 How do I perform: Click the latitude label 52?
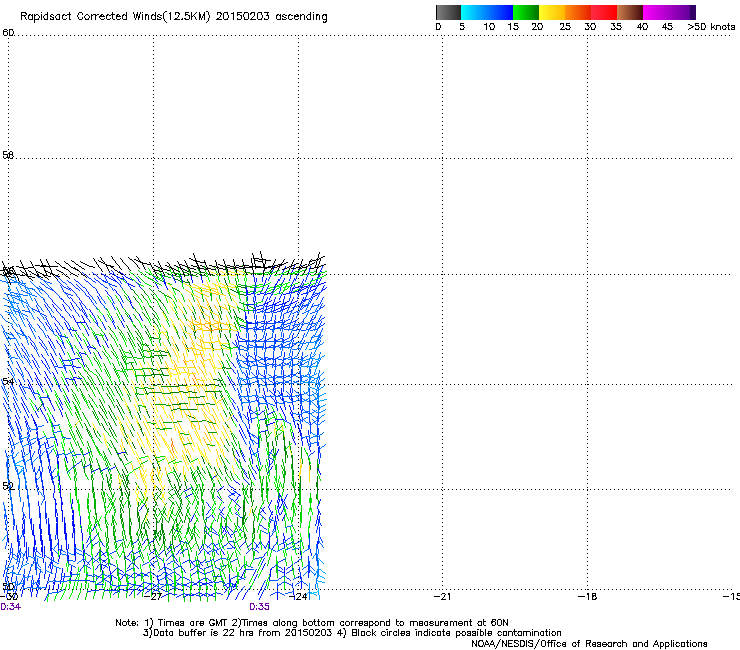point(8,486)
